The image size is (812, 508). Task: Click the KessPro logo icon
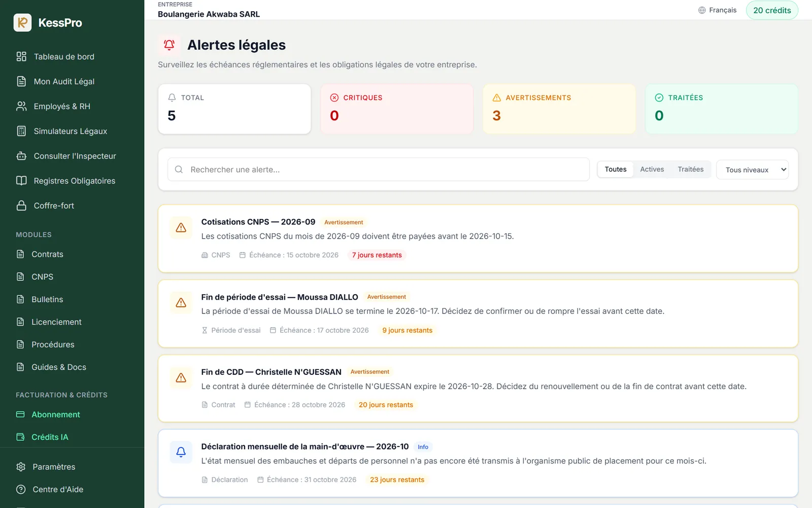pos(22,22)
